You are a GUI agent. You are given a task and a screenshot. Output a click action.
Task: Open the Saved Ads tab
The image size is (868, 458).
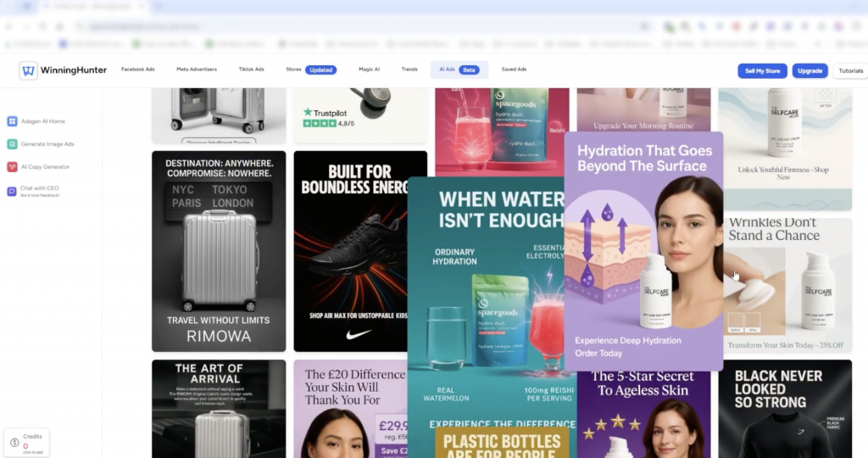coord(514,70)
